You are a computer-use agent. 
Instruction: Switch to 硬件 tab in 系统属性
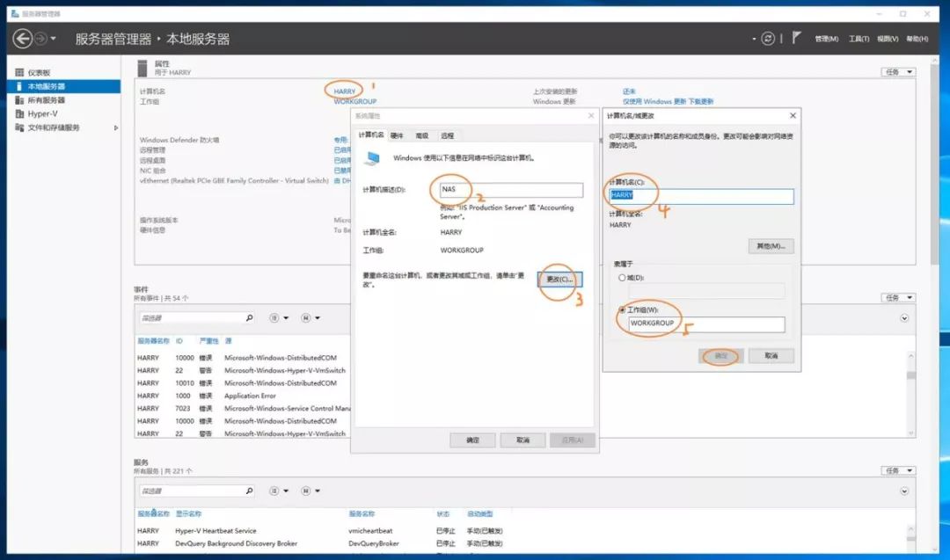397,135
